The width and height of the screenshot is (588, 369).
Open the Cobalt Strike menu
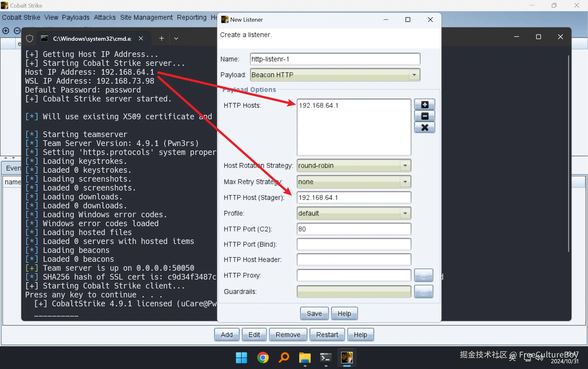point(21,17)
